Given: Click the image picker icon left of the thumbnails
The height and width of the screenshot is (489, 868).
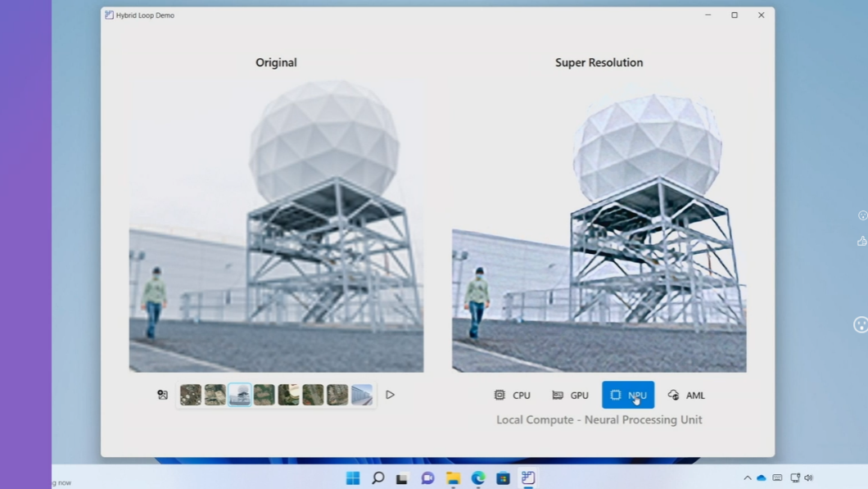Looking at the screenshot, I should 162,395.
